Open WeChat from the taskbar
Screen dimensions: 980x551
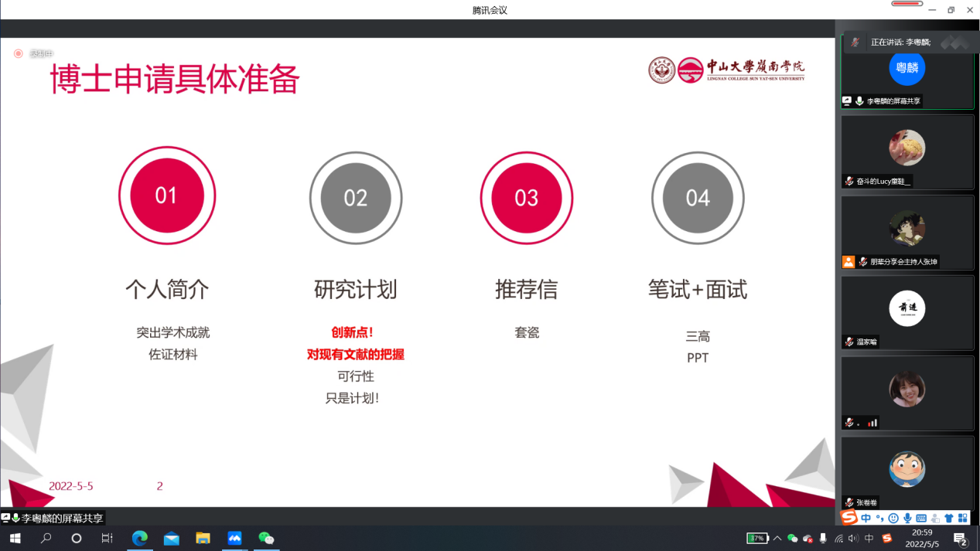[x=266, y=539]
